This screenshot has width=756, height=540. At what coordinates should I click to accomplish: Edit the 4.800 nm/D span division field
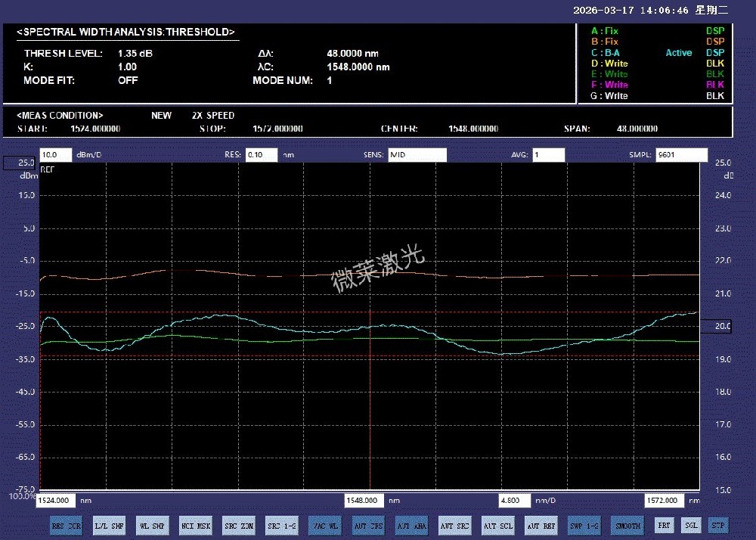(514, 501)
